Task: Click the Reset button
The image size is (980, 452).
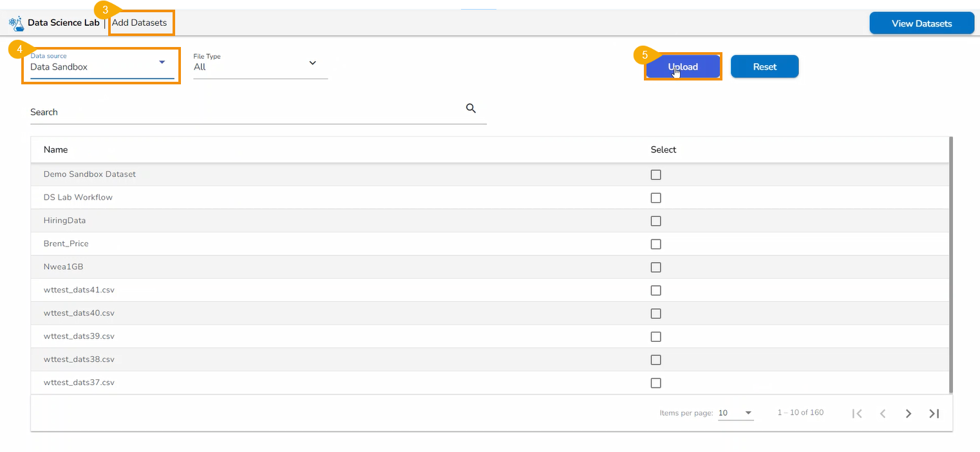Action: point(764,66)
